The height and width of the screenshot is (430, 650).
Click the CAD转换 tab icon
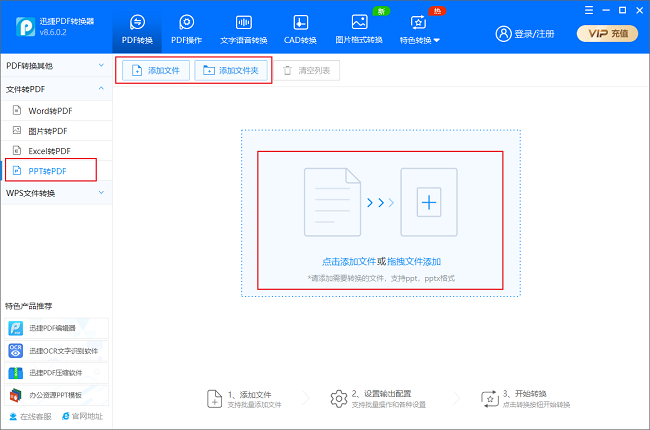pyautogui.click(x=301, y=22)
